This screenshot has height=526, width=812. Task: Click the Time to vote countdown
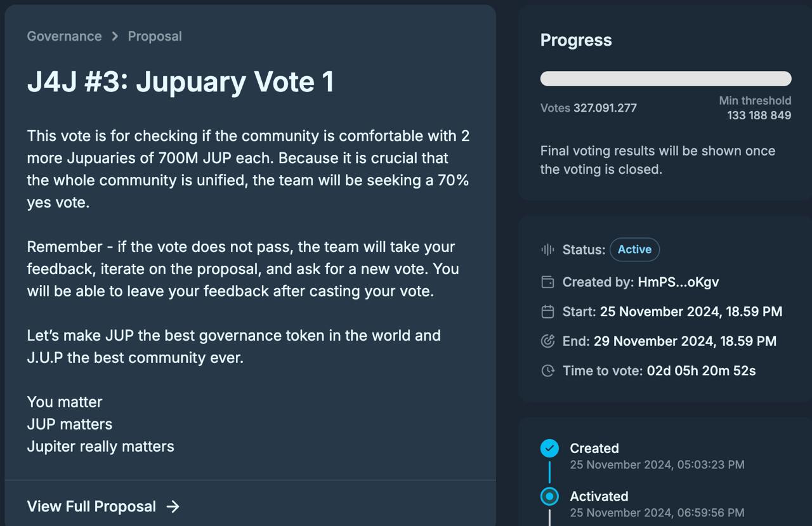(701, 371)
